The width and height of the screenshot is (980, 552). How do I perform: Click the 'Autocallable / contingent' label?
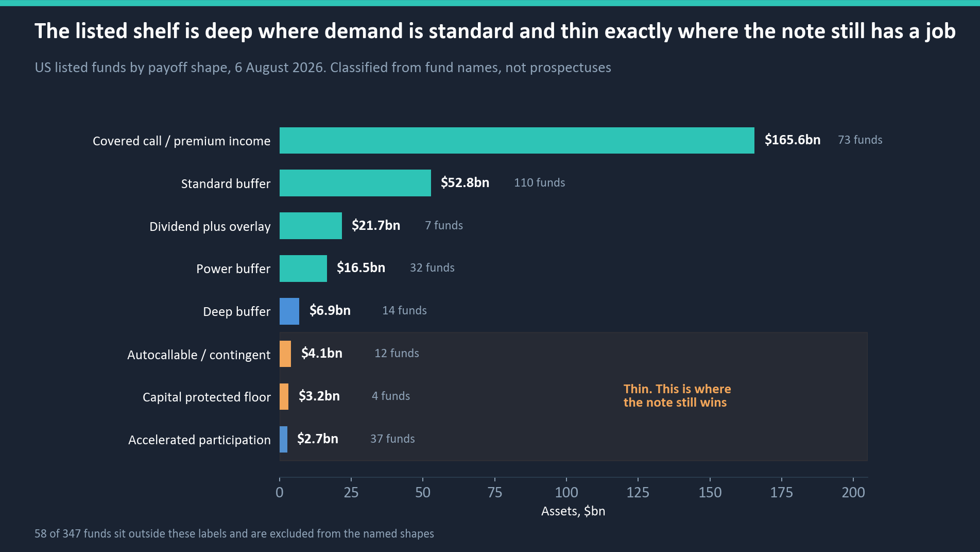click(199, 355)
